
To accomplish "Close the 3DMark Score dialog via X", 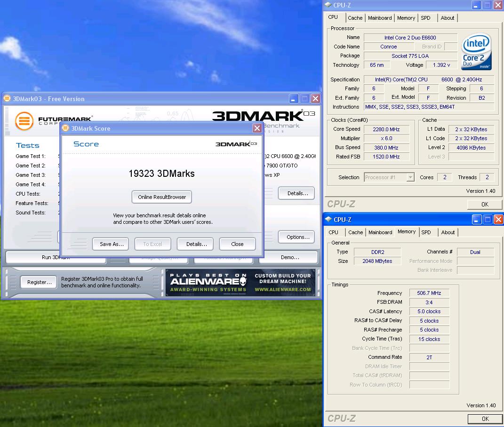I will [257, 128].
